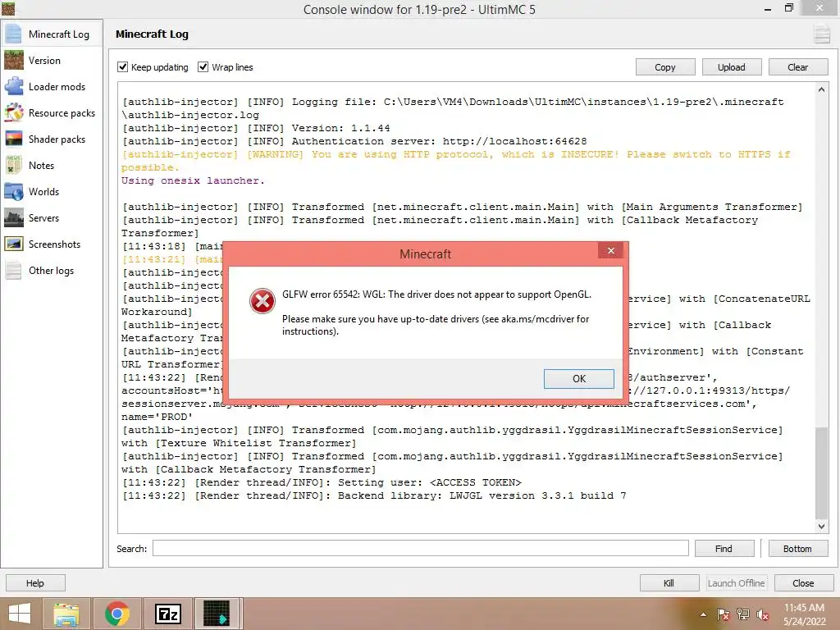Screen dimensions: 840x630
Task: Toggle Keep updating checkbox
Action: coord(123,67)
